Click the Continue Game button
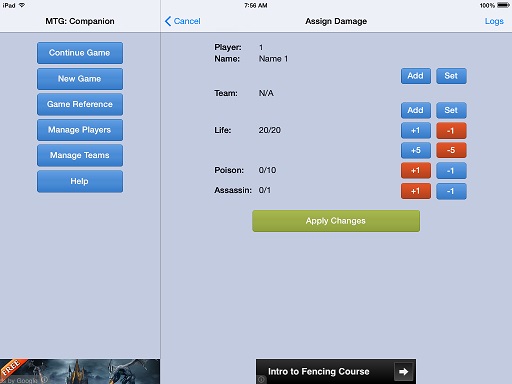The height and width of the screenshot is (384, 512). [x=80, y=53]
